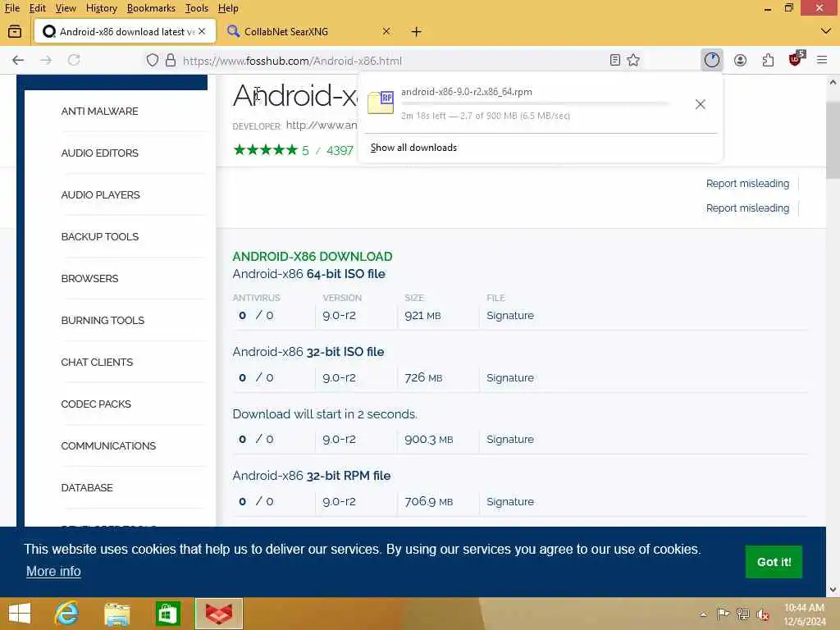840x630 pixels.
Task: Open Signature for the 921 MB file
Action: point(510,316)
